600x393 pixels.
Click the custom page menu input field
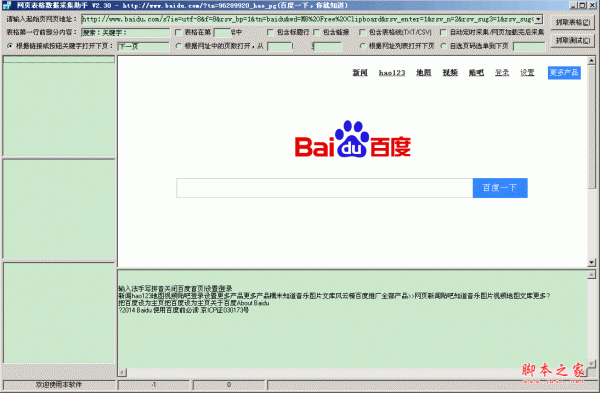tap(529, 46)
